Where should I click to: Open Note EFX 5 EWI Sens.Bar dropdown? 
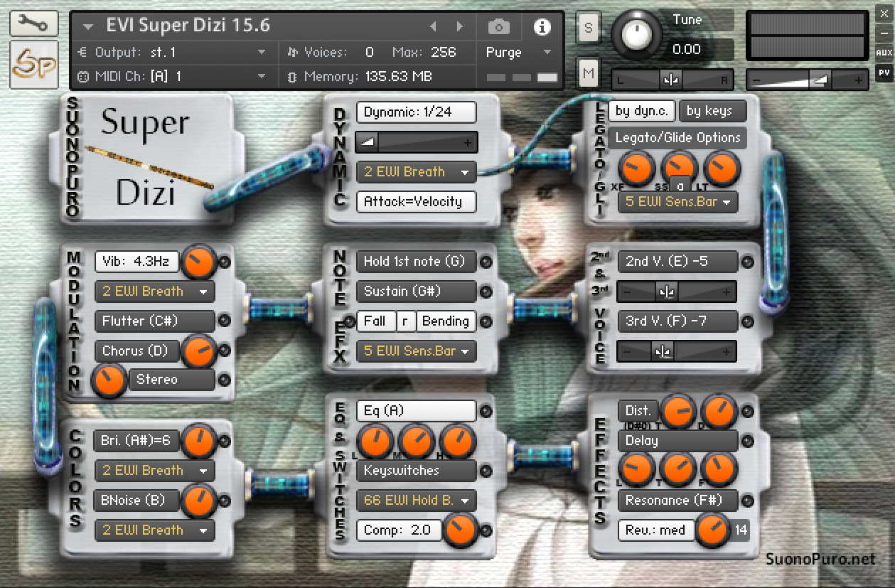pyautogui.click(x=416, y=351)
